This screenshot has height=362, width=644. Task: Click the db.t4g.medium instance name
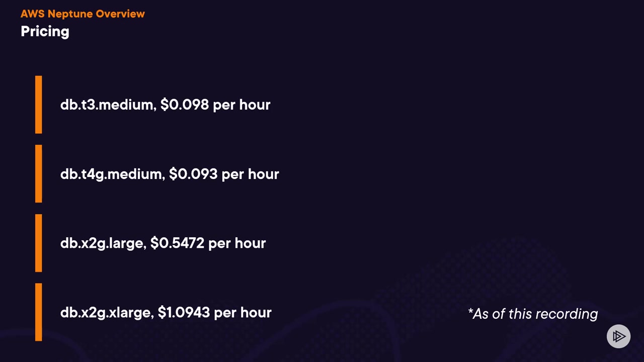point(111,174)
